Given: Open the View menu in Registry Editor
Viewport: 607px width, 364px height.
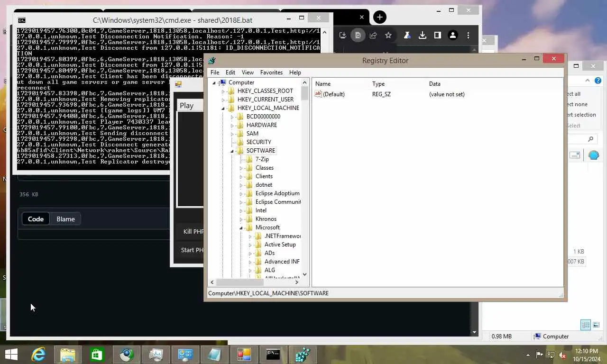Looking at the screenshot, I should pos(248,73).
